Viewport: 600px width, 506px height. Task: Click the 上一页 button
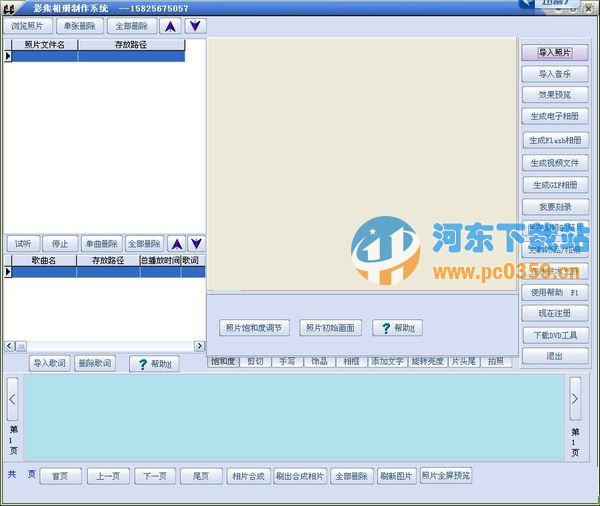click(x=108, y=476)
